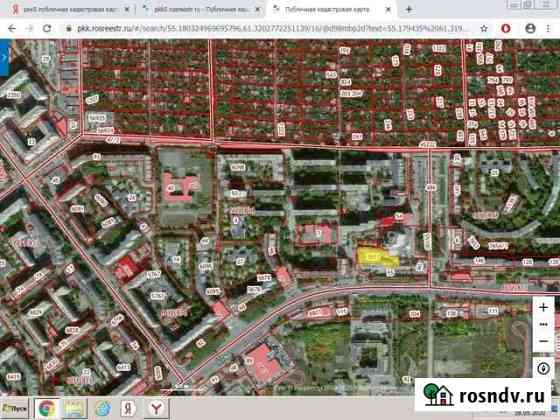The width and height of the screenshot is (560, 420).
Task: Click the site lock icon in address bar
Action: click(x=69, y=29)
